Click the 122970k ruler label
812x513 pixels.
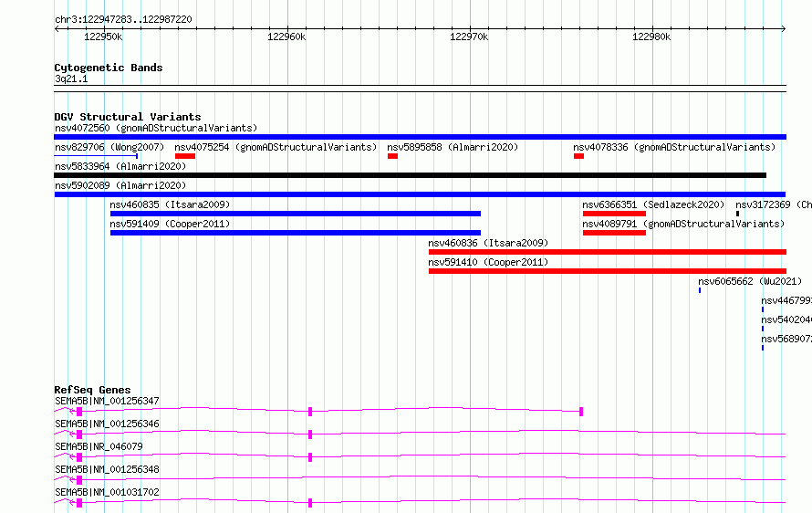(x=469, y=37)
